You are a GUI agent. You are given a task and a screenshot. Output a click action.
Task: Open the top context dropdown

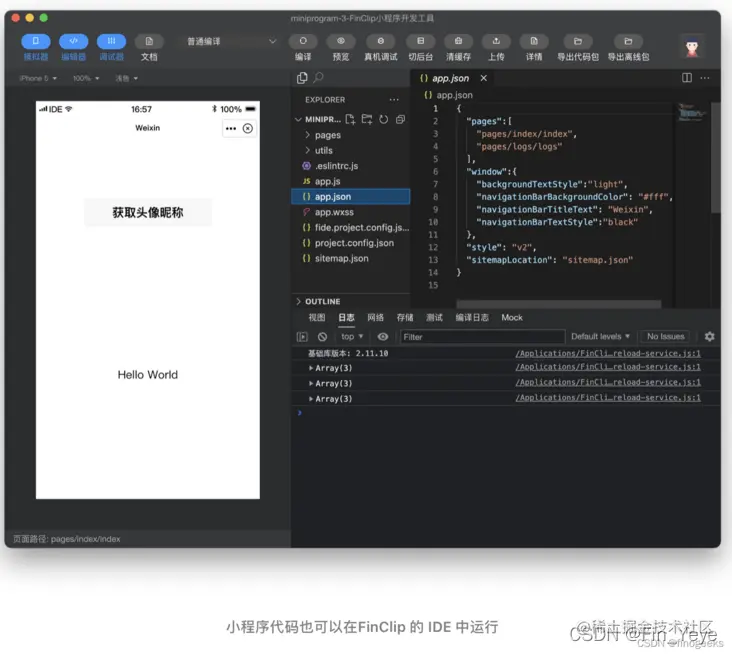pos(352,337)
